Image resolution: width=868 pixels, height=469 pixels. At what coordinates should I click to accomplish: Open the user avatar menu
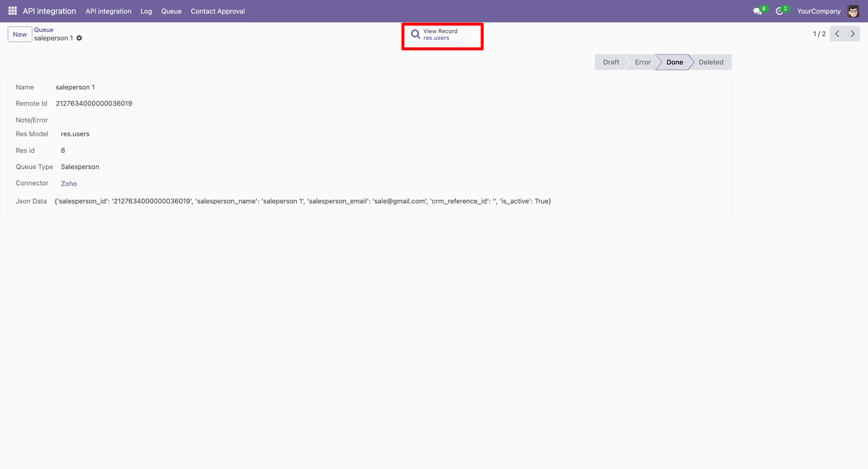coord(853,11)
